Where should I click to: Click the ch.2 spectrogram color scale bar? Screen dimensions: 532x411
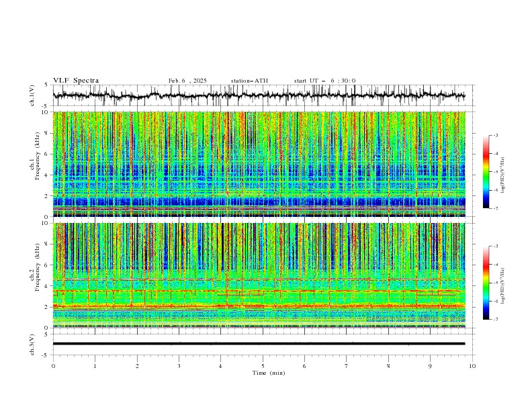[486, 283]
